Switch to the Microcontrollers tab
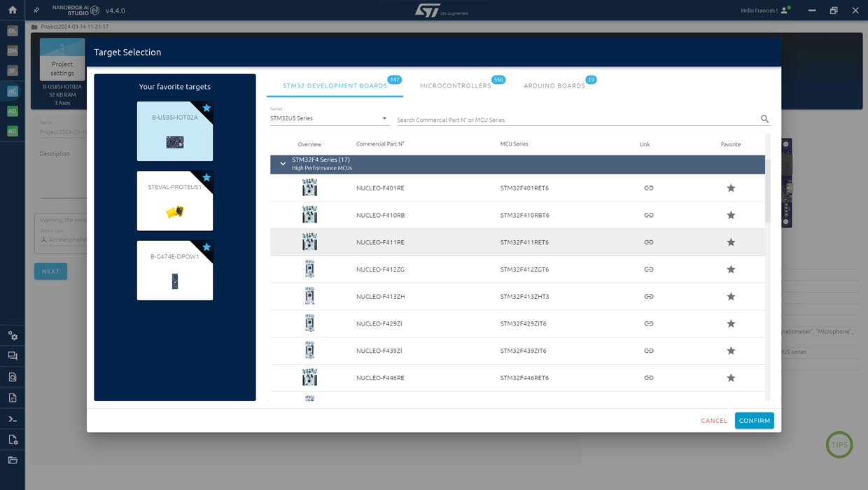The width and height of the screenshot is (868, 490). 455,86
